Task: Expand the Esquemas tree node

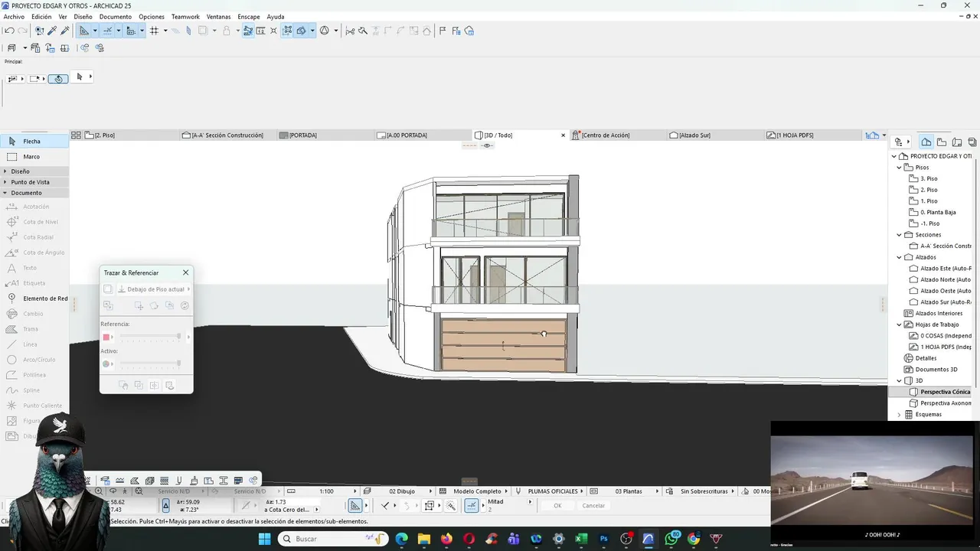Action: click(900, 415)
